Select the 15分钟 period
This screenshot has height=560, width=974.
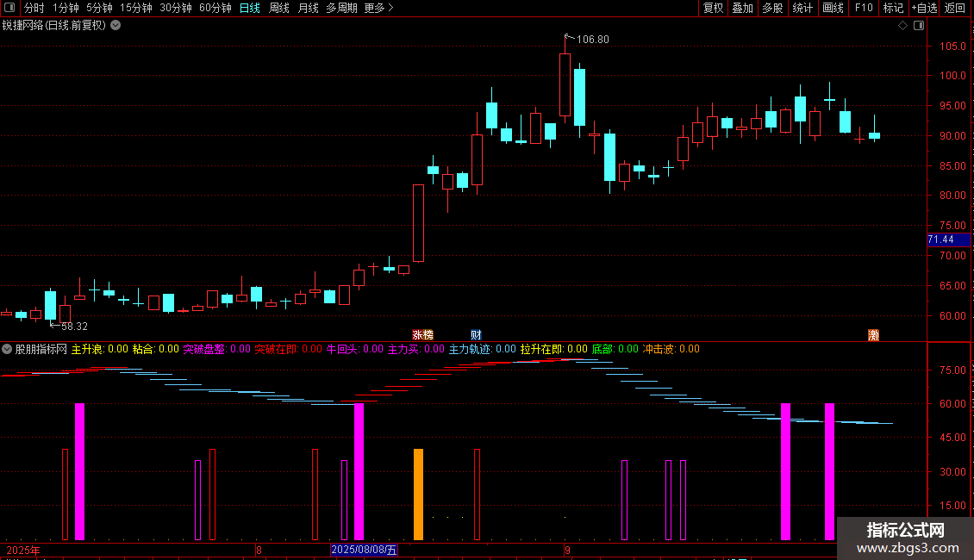click(x=135, y=8)
